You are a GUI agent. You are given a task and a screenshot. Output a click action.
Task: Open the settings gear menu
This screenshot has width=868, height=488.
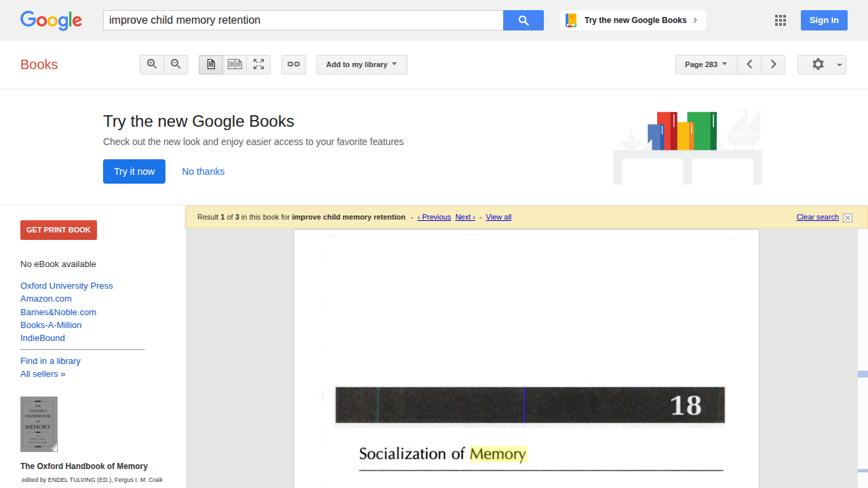(x=818, y=64)
